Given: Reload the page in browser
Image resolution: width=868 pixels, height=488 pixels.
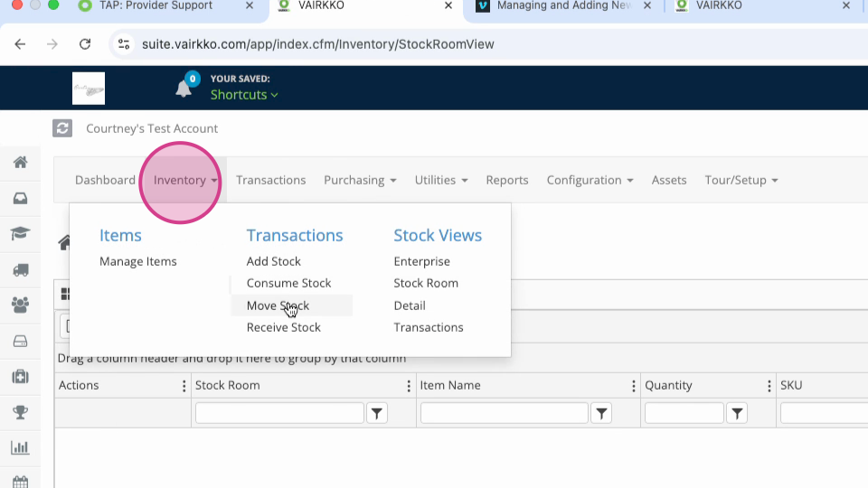Looking at the screenshot, I should [x=85, y=44].
